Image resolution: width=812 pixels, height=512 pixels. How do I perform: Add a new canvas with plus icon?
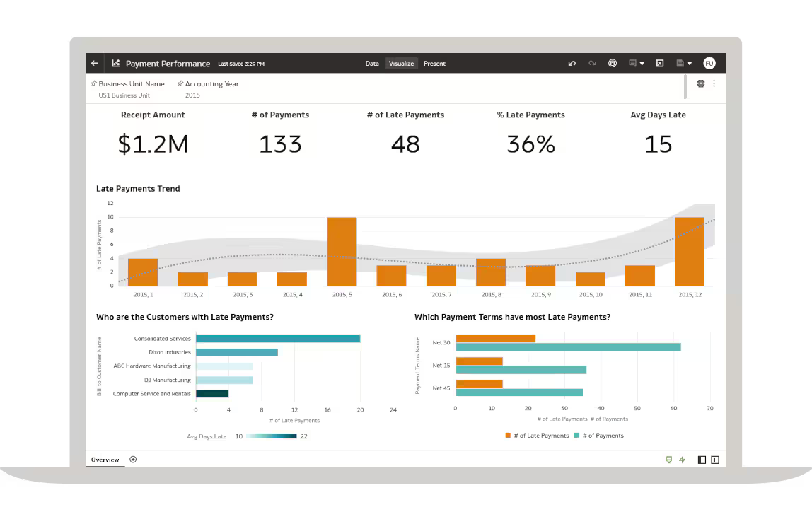coord(133,460)
